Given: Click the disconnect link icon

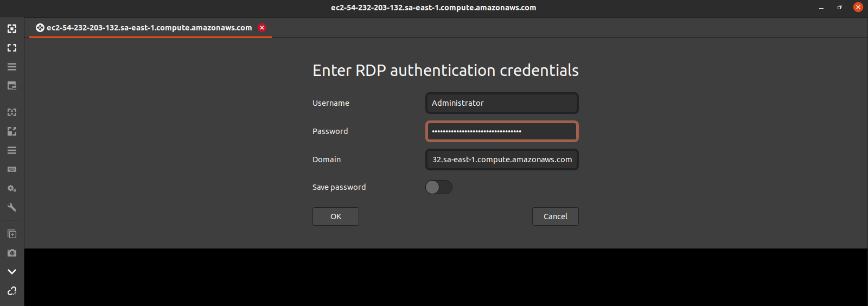Looking at the screenshot, I should pos(12,291).
